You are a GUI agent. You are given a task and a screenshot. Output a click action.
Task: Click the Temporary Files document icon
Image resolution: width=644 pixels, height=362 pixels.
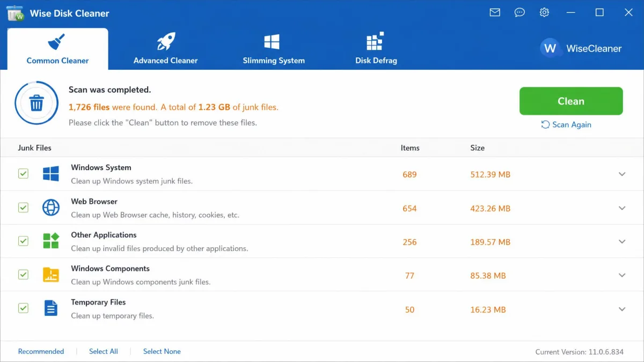(51, 308)
